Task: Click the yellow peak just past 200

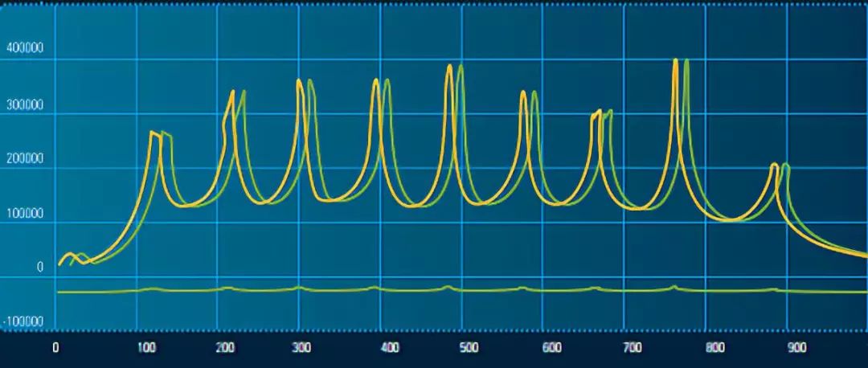Action: point(232,92)
